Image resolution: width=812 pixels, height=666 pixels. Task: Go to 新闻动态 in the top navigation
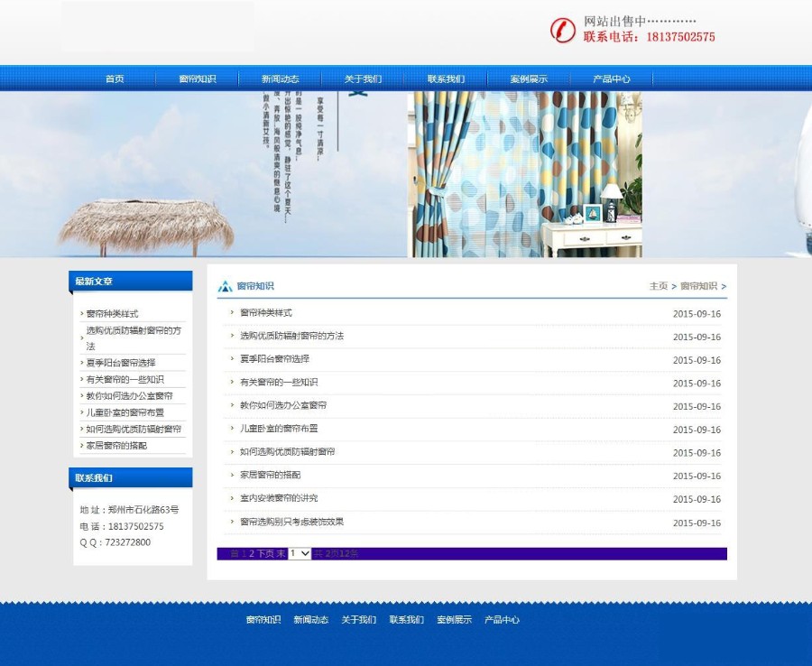pos(281,79)
